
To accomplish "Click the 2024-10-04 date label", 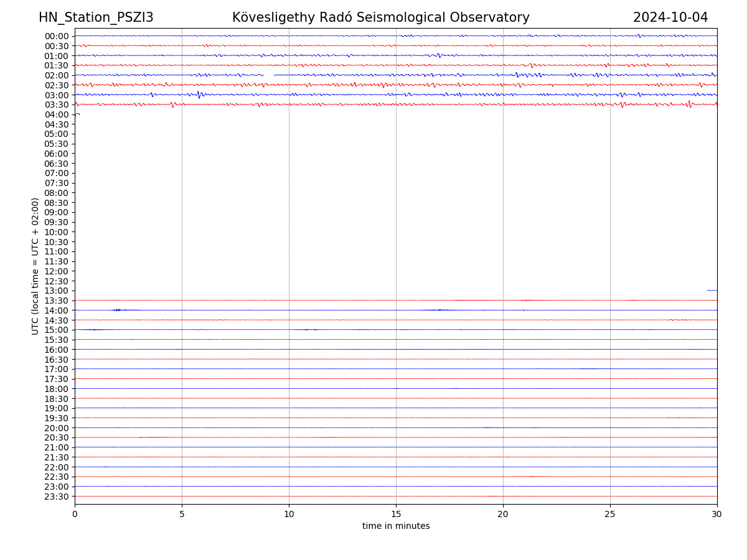I will [670, 17].
